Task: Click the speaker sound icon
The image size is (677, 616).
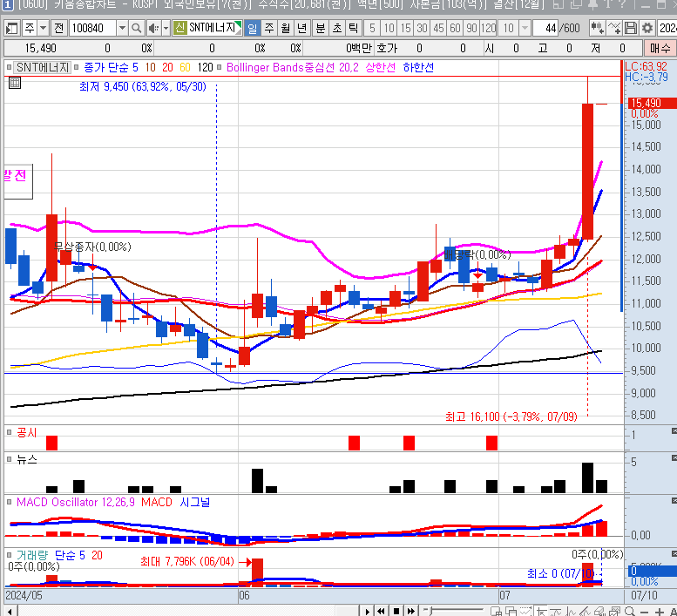Action: pyautogui.click(x=152, y=28)
